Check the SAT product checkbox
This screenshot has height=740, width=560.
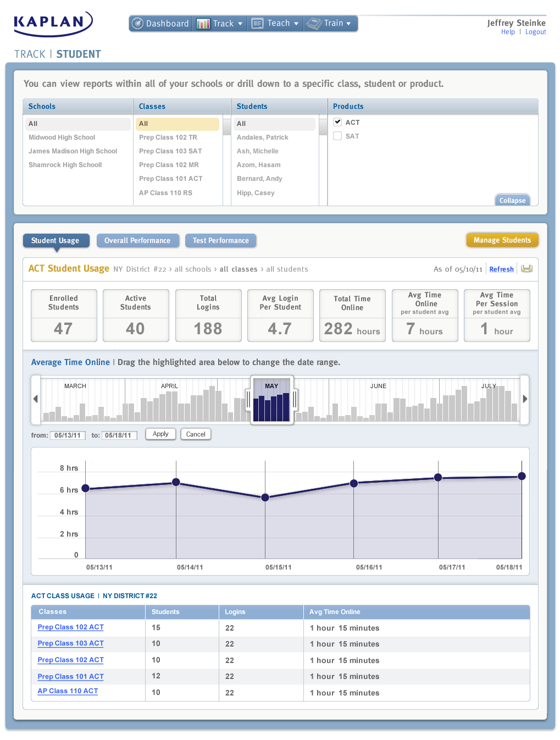click(337, 136)
